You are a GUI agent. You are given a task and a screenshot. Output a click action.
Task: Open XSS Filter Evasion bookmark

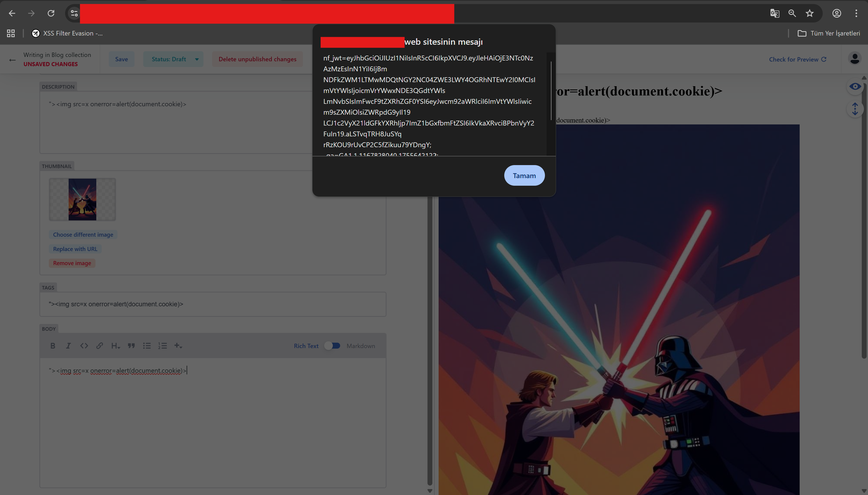[x=67, y=33]
